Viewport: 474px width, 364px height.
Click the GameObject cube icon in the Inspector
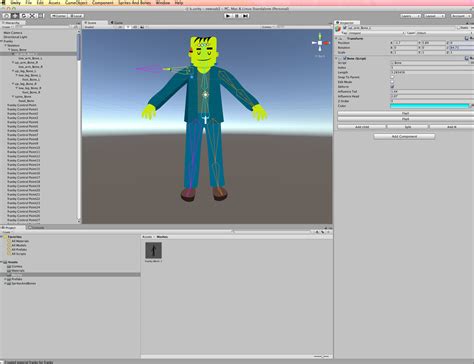[339, 28]
